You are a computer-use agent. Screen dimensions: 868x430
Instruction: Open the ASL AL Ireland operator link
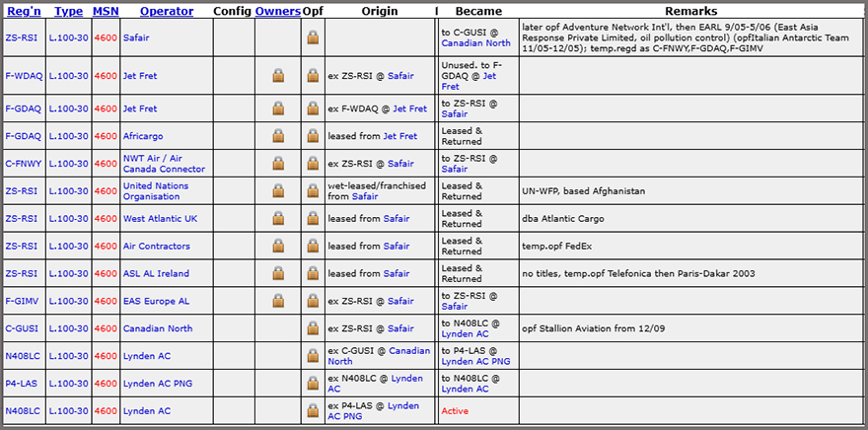(156, 273)
